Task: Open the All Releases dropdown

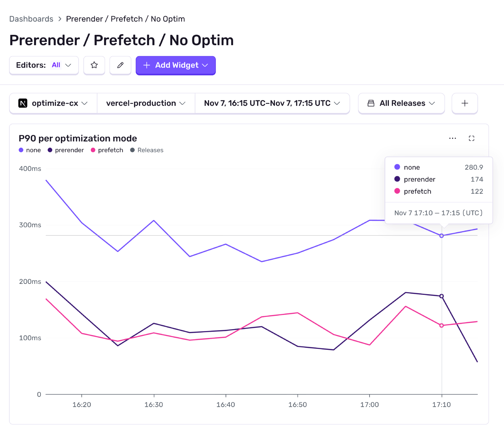Action: (401, 103)
